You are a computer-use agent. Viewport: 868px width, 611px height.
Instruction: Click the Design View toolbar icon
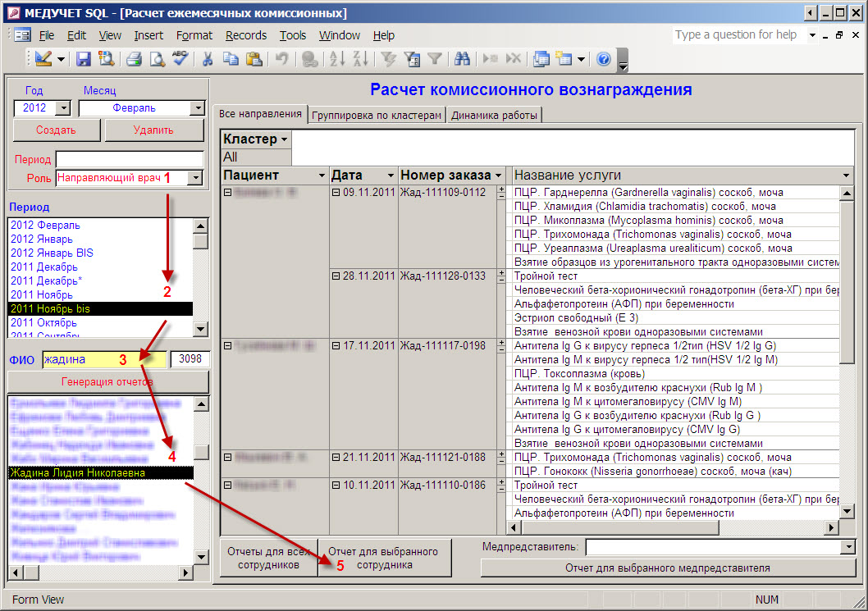point(43,59)
